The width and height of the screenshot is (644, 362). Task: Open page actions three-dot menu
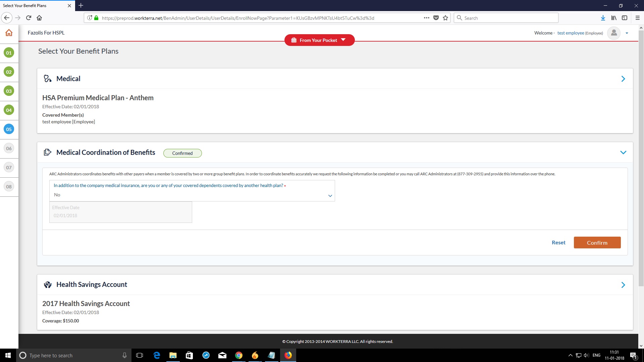426,18
